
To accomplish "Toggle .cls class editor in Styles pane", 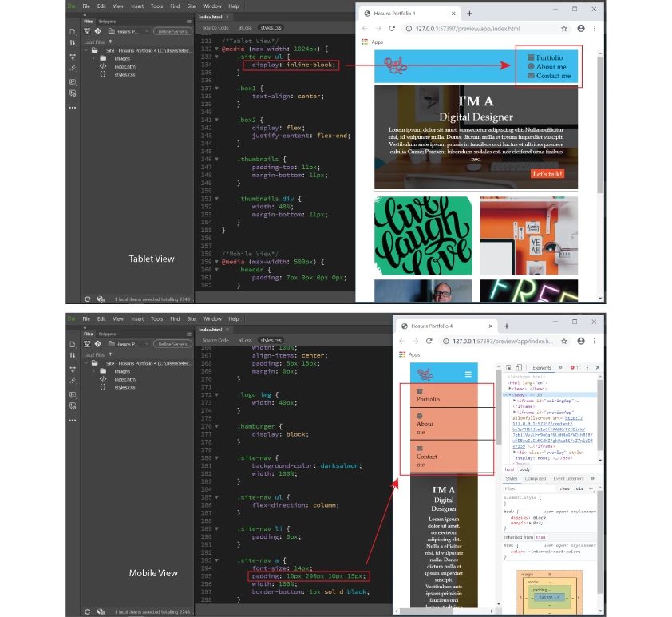I will click(x=579, y=488).
